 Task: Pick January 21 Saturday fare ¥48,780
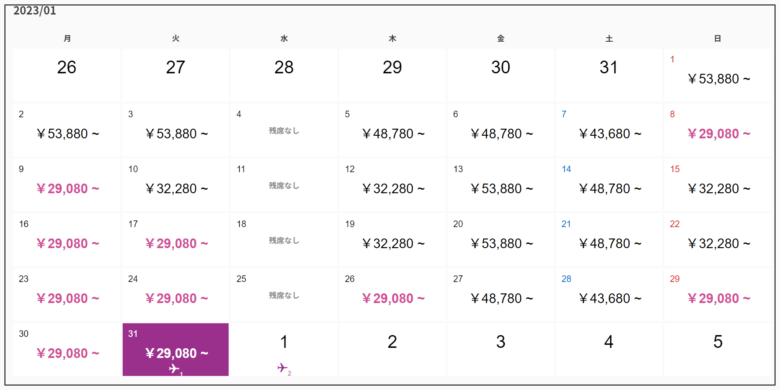pos(610,244)
